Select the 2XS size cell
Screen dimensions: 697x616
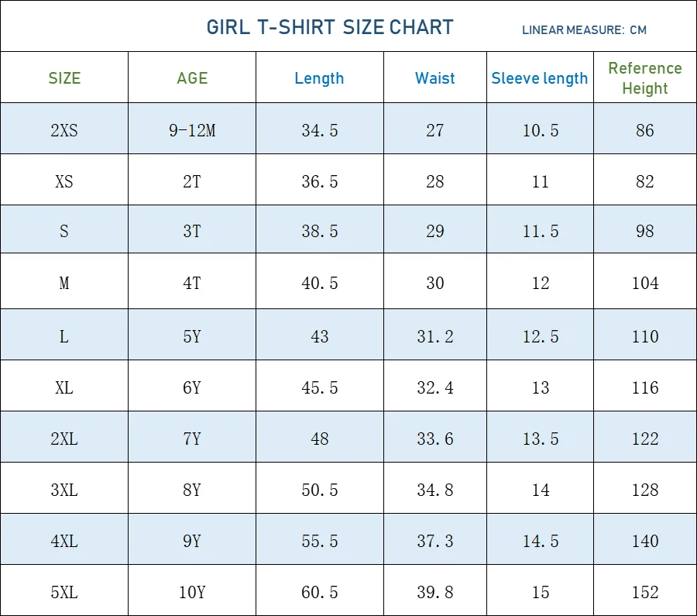click(x=64, y=130)
